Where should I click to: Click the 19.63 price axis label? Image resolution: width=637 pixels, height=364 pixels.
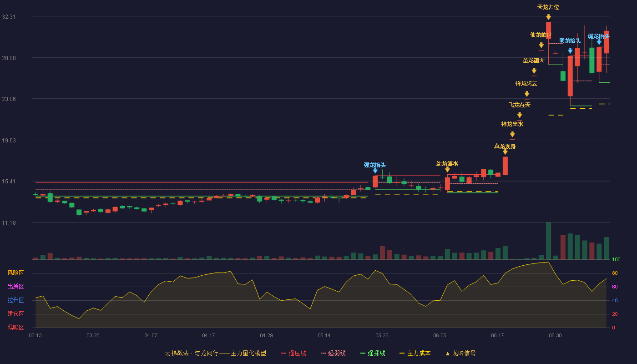(x=9, y=141)
